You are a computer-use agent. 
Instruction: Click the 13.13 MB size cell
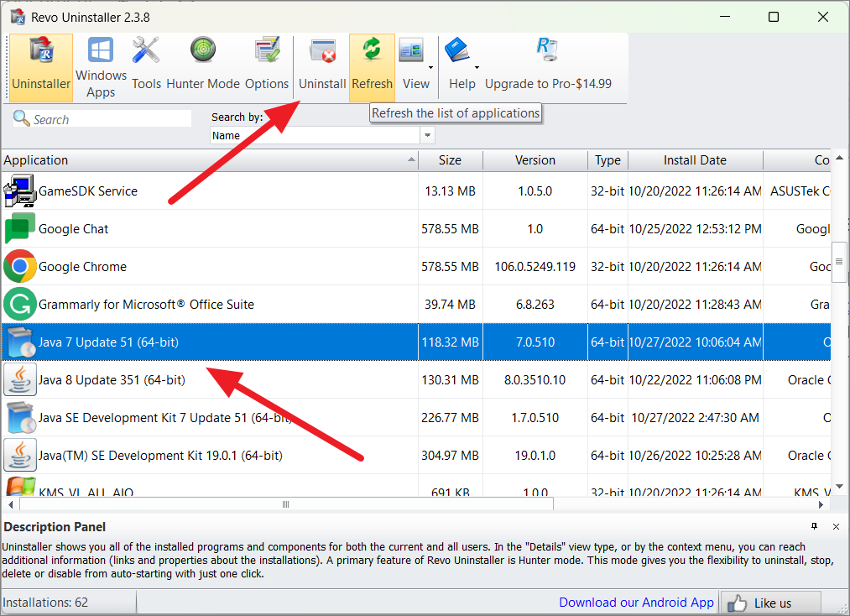coord(450,191)
